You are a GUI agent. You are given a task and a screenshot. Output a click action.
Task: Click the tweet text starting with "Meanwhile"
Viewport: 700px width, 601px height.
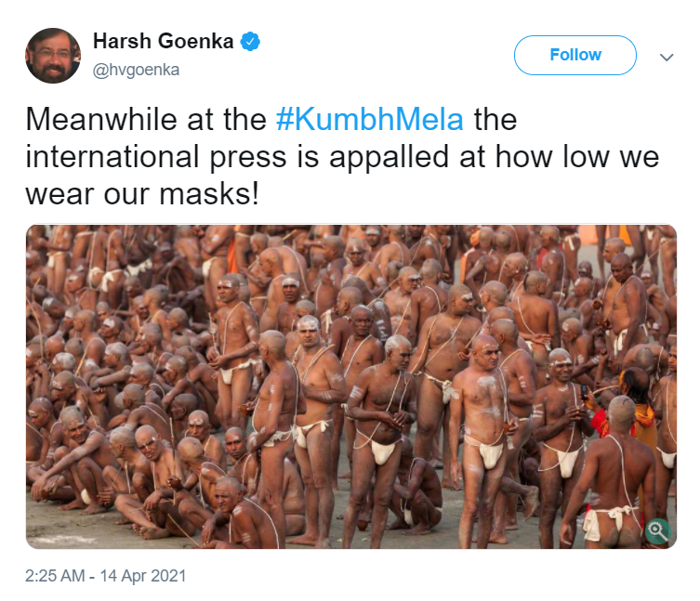[x=147, y=121]
